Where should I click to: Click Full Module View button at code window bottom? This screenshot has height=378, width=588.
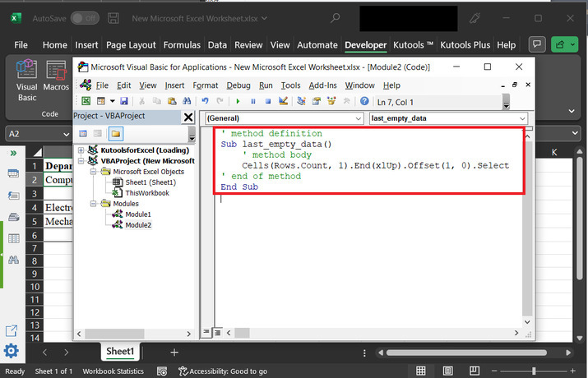(217, 332)
